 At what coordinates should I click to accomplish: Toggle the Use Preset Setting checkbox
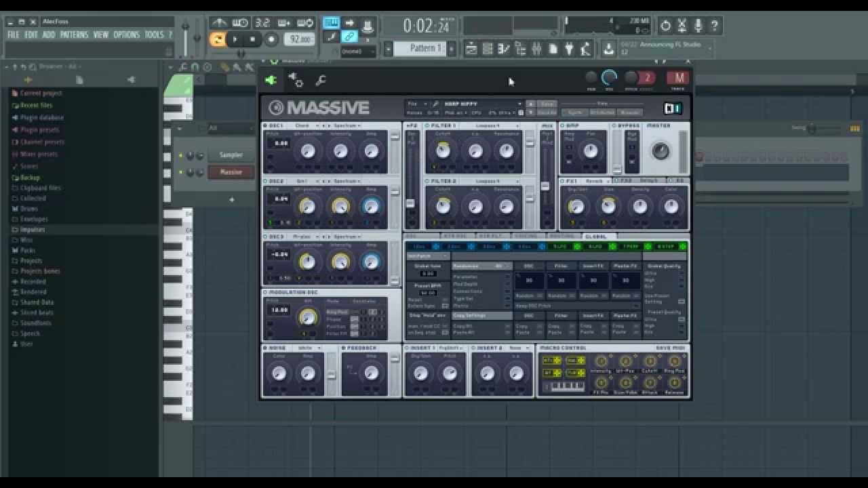(682, 302)
